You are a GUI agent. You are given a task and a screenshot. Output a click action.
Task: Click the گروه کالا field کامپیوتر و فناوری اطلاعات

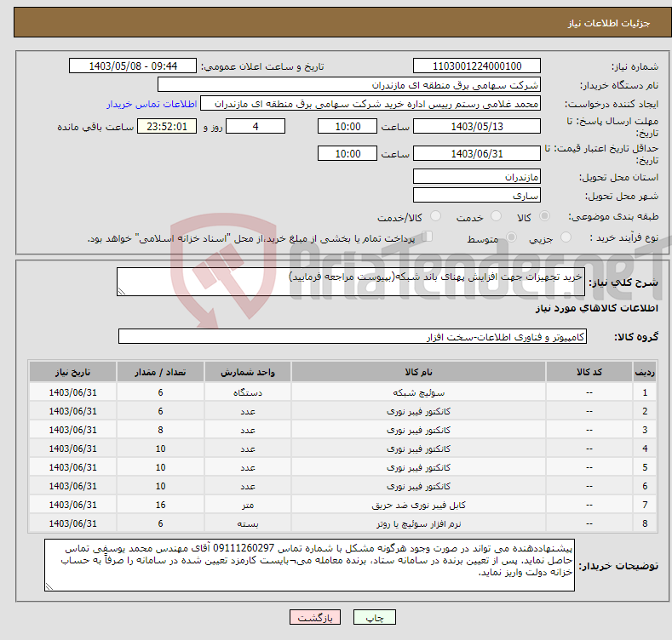(353, 337)
